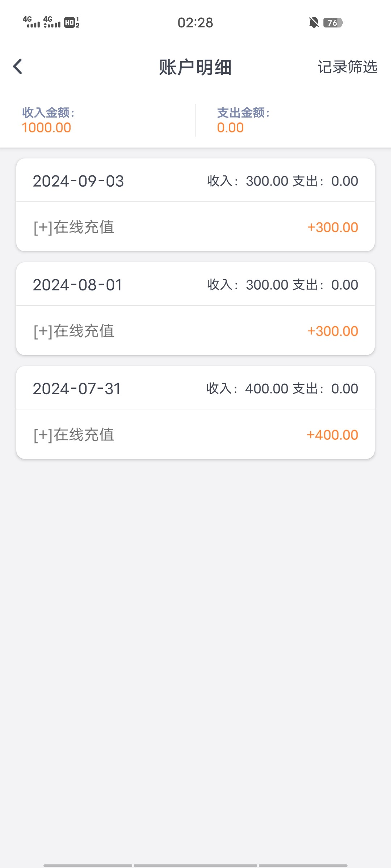Tap the HD network status icon
391x868 pixels.
72,22
